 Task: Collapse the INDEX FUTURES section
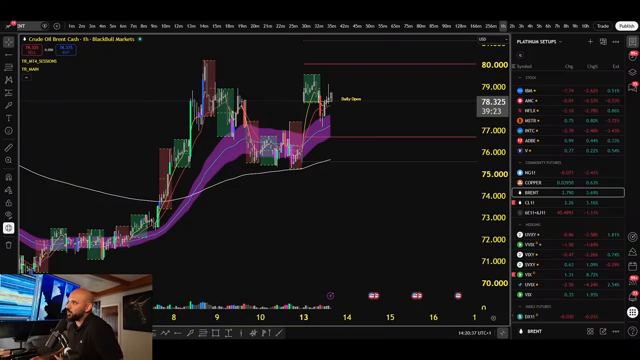520,307
